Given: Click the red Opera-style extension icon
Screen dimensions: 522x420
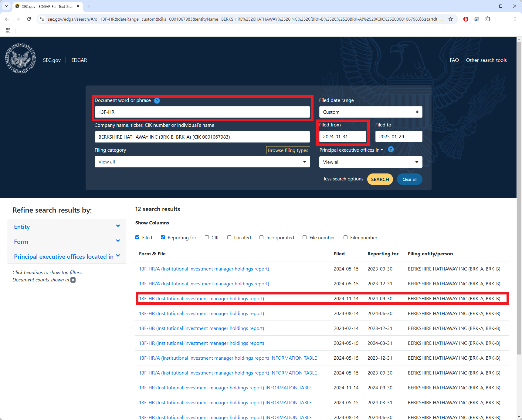Looking at the screenshot, I should pos(466,19).
